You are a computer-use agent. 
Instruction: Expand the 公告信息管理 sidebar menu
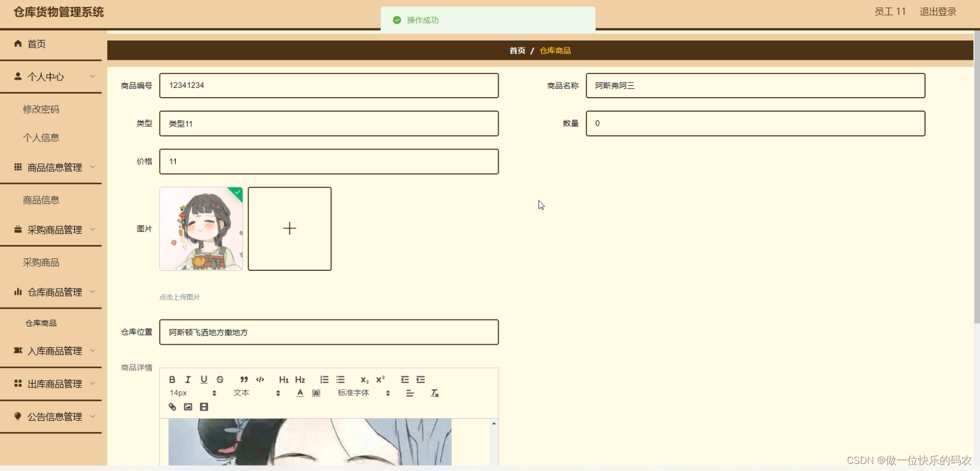[x=51, y=417]
